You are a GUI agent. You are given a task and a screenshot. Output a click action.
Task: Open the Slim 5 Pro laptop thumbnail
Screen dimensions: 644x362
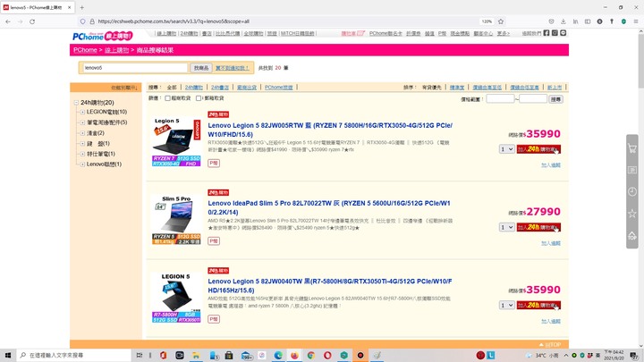tap(176, 220)
